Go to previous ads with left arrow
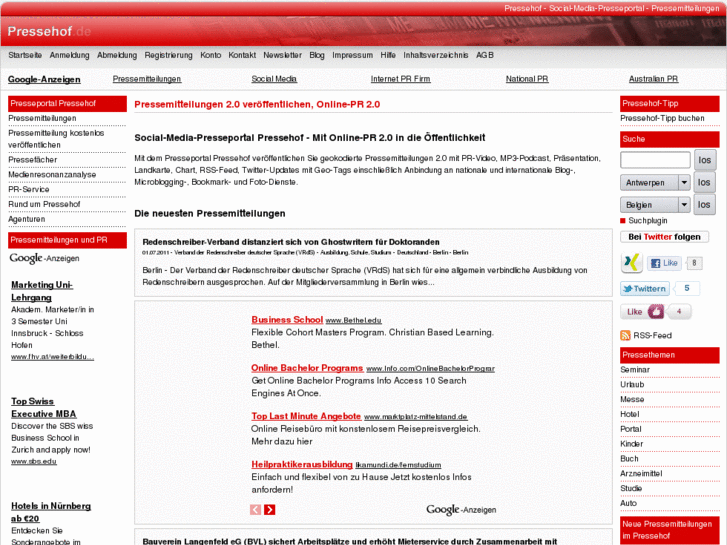The width and height of the screenshot is (727, 545). click(255, 510)
